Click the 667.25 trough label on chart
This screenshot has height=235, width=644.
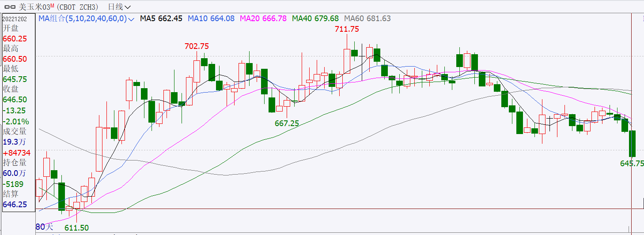click(287, 123)
